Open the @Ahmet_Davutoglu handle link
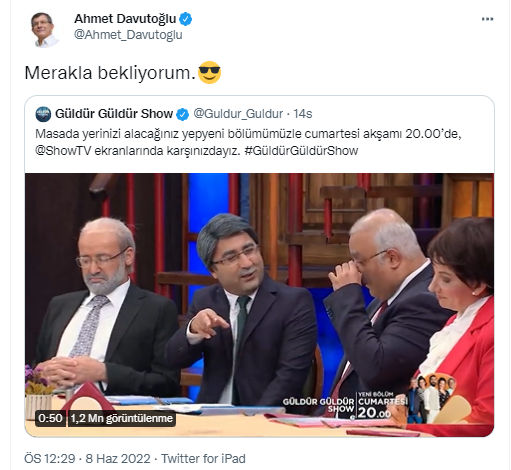Viewport: 511px width, 470px height. [128, 35]
